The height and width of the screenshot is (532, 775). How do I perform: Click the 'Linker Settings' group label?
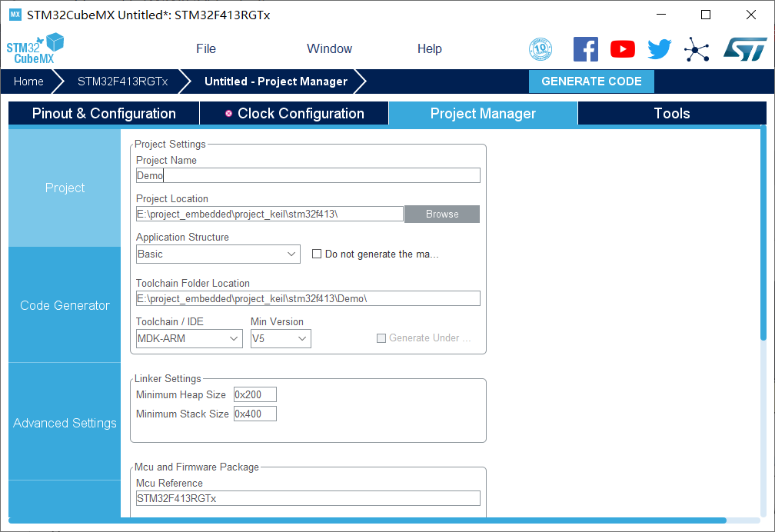(168, 379)
